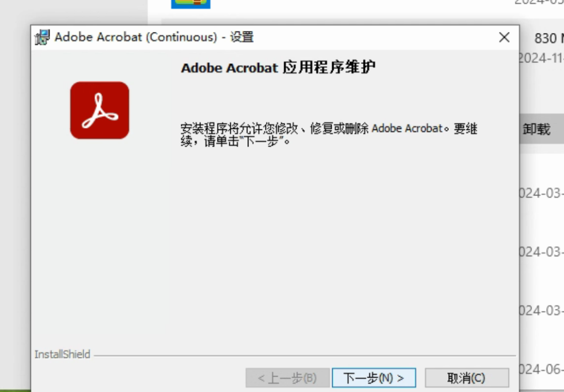
Task: Click the InstallShield label
Action: 62,354
